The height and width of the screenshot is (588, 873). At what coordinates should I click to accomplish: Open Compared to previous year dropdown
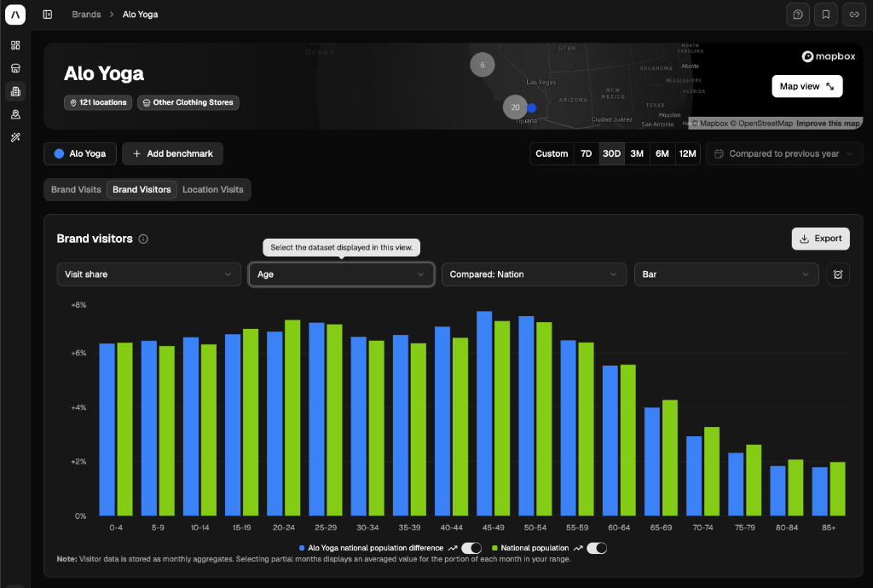784,153
